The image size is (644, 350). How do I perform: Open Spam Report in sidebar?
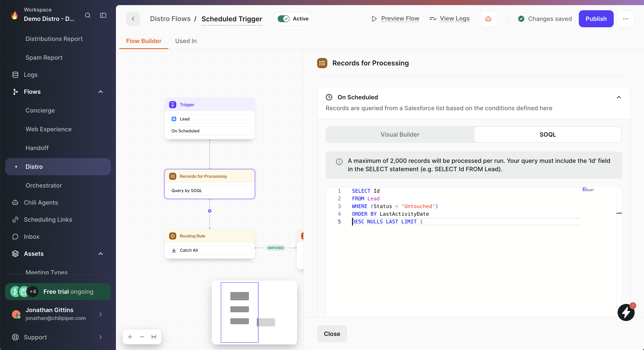pyautogui.click(x=44, y=58)
